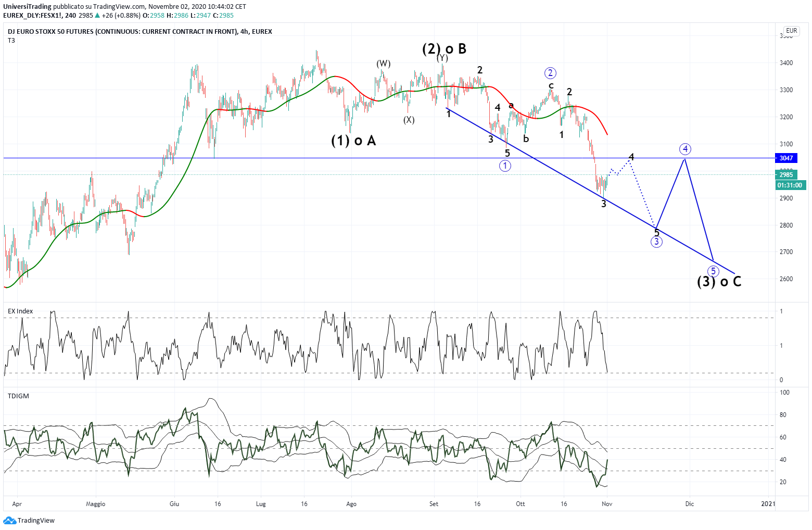Click Maggio on the time axis
The height and width of the screenshot is (530, 812).
click(96, 504)
